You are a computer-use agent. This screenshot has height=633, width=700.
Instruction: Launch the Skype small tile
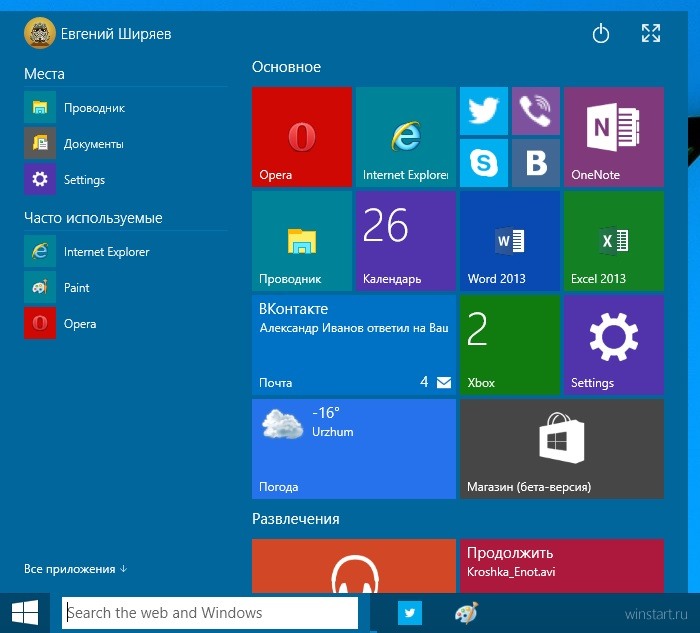[x=484, y=163]
